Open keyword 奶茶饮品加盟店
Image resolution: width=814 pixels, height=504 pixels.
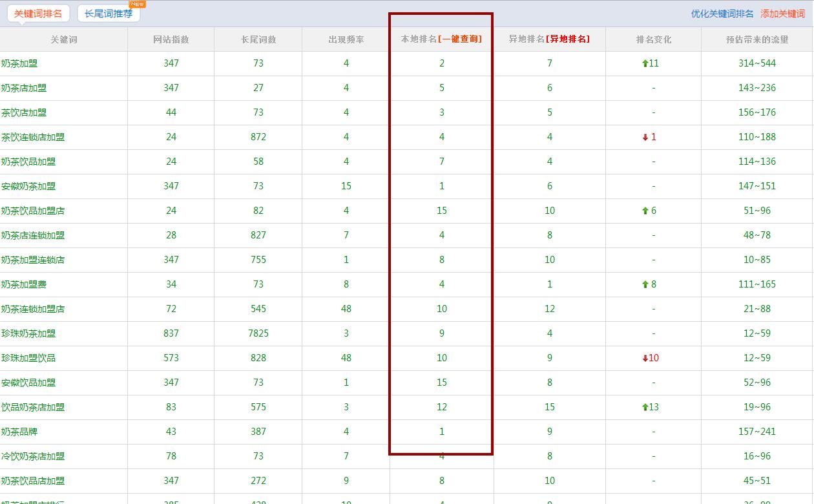[33, 211]
